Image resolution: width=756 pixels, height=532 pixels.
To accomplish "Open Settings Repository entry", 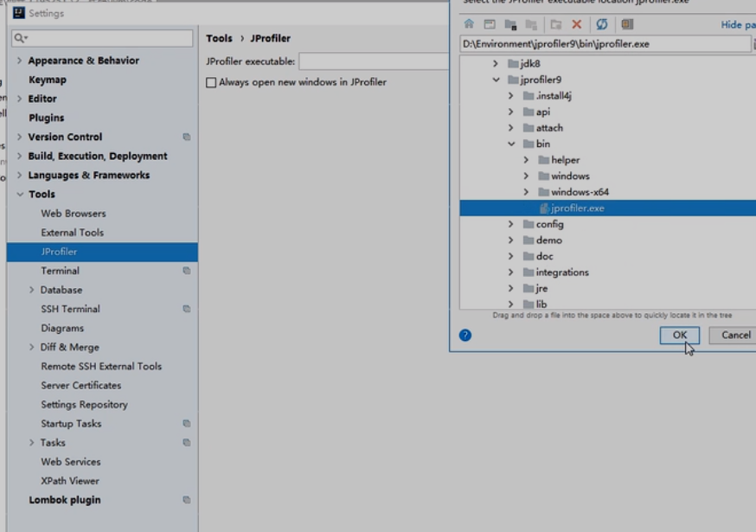I will coord(85,404).
